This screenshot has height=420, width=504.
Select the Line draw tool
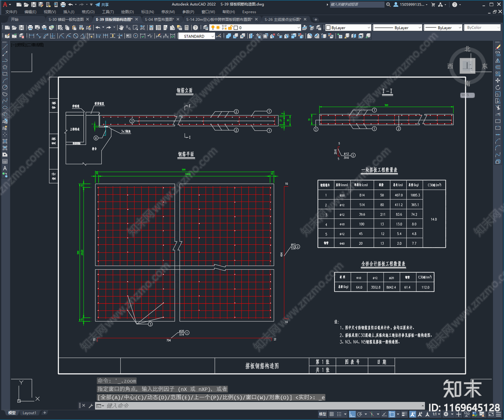click(5, 47)
